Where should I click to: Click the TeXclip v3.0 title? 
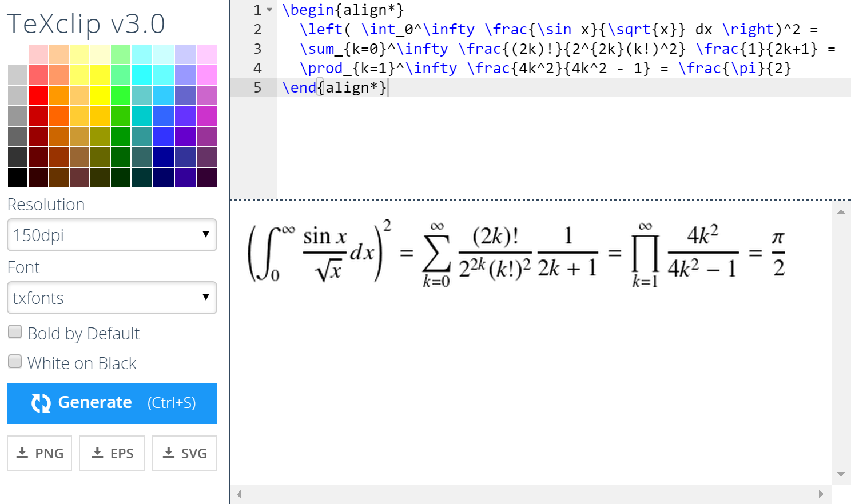(x=86, y=24)
